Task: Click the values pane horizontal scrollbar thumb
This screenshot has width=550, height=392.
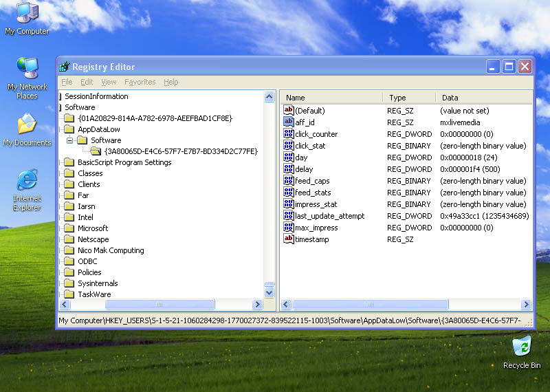Action: 371,304
